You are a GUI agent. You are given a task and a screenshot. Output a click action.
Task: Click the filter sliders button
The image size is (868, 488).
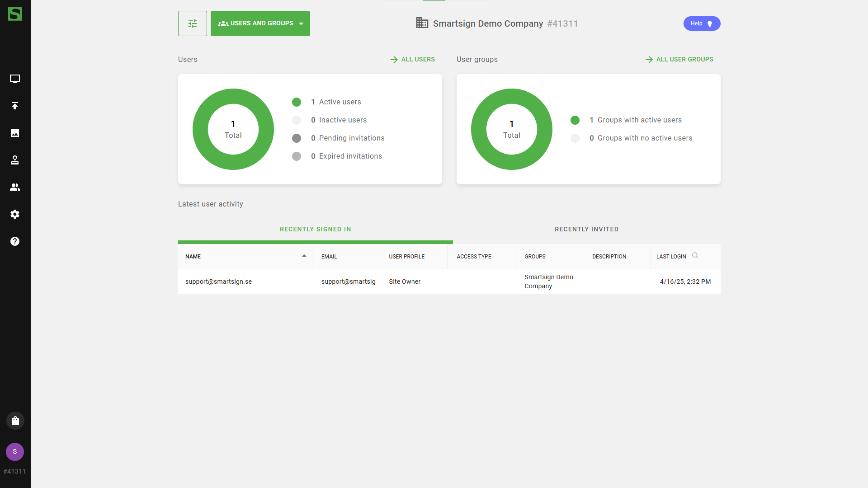pyautogui.click(x=193, y=23)
